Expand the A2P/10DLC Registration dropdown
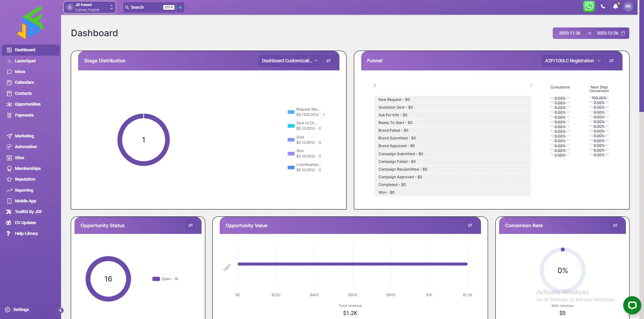This screenshot has height=319, width=644. coord(572,61)
